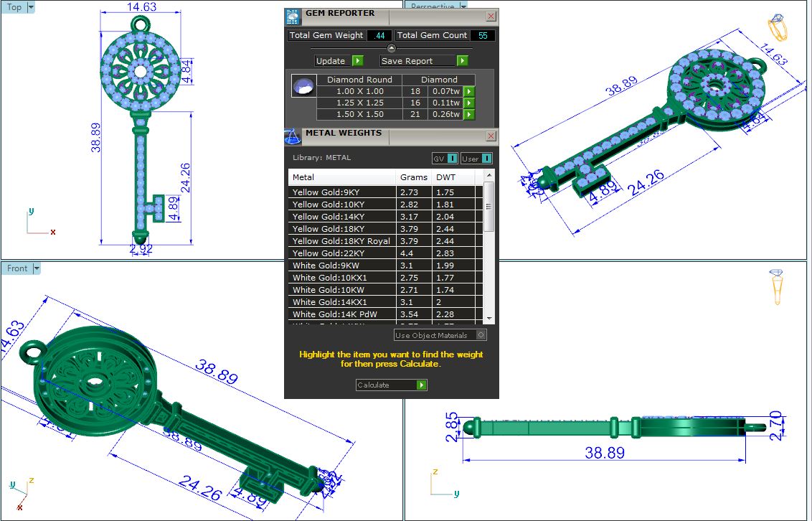Close the Gem Reporter panel

click(491, 17)
